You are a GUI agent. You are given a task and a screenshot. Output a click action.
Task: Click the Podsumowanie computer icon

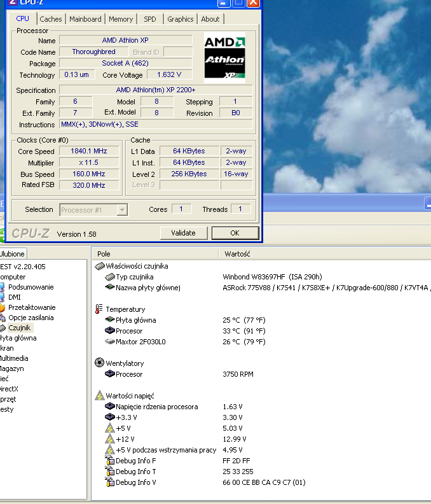pos(3,287)
